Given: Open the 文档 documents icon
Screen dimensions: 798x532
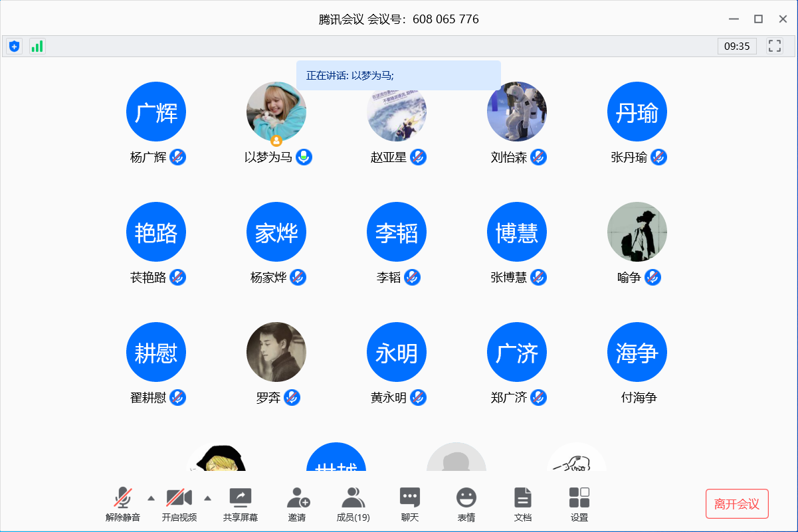Looking at the screenshot, I should click(523, 504).
